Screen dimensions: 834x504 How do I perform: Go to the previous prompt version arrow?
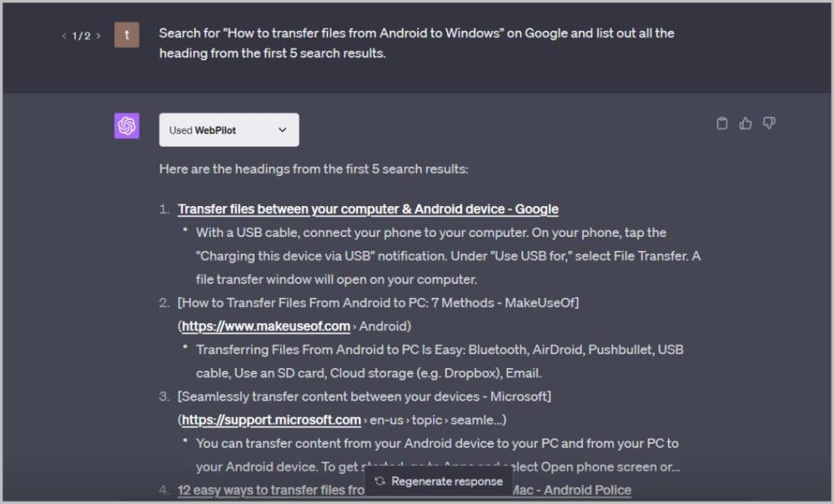(x=64, y=36)
